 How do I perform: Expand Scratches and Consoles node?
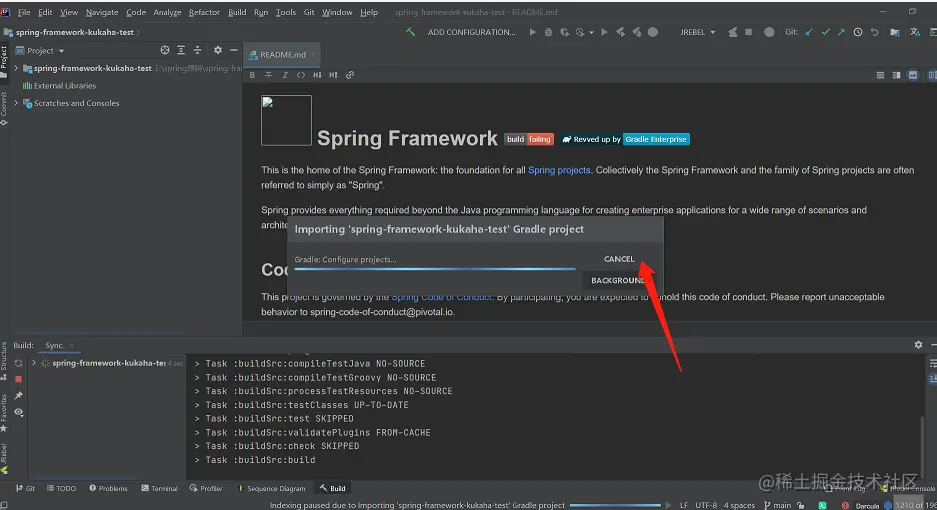coord(16,103)
